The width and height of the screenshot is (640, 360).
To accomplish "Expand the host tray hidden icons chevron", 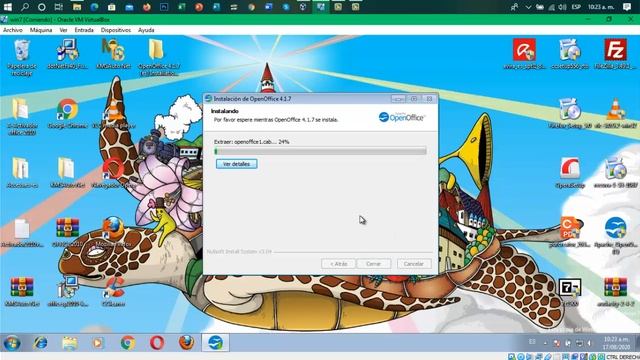I will tap(528, 7).
